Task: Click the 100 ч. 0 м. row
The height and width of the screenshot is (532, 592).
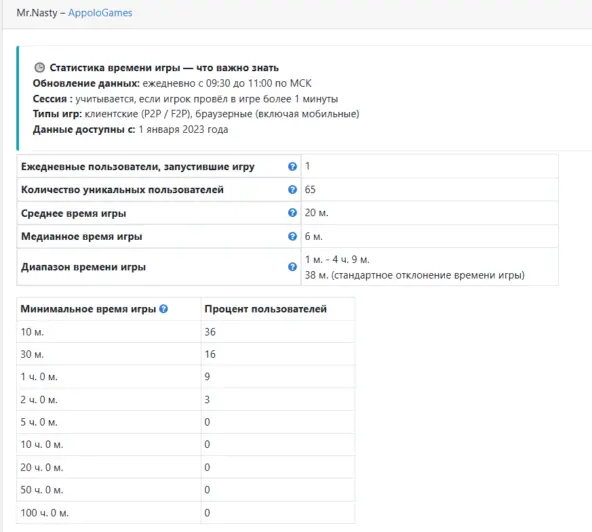Action: point(186,513)
